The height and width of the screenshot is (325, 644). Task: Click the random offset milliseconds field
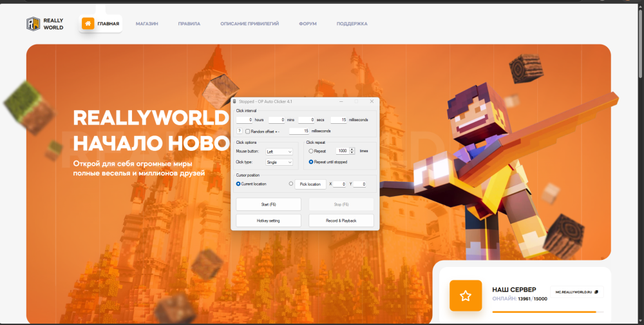299,131
